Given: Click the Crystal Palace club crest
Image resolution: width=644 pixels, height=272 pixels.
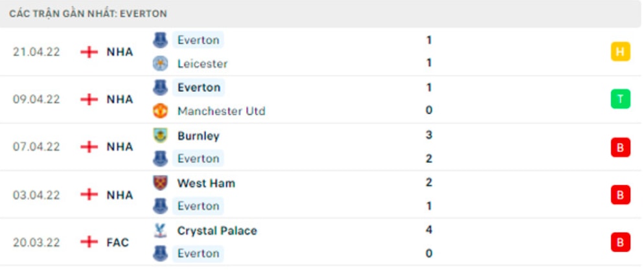Looking at the screenshot, I should click(160, 231).
